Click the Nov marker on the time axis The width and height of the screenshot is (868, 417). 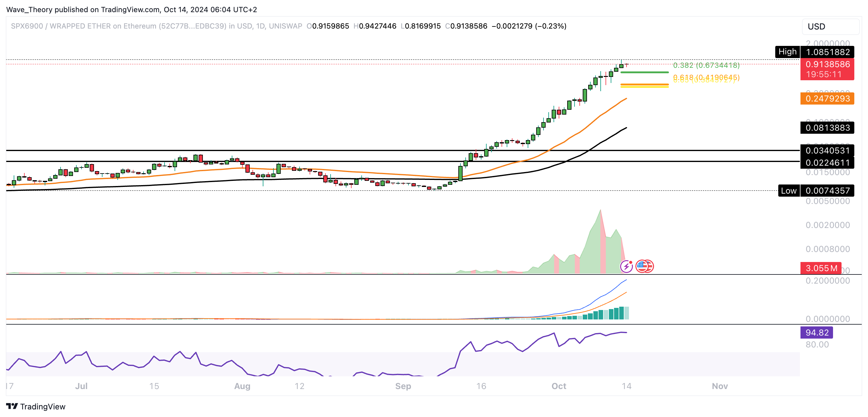(x=720, y=386)
